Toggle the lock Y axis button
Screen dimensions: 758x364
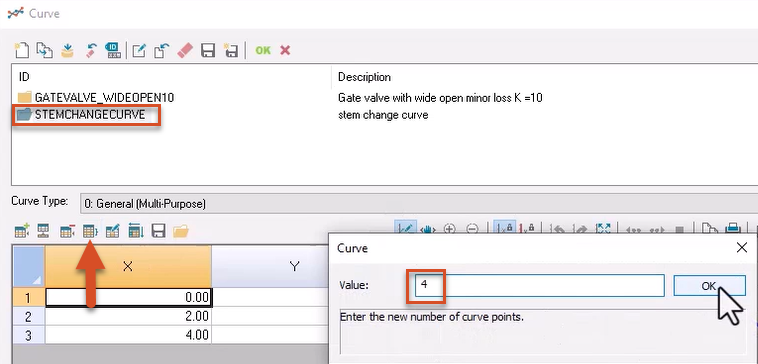click(526, 229)
